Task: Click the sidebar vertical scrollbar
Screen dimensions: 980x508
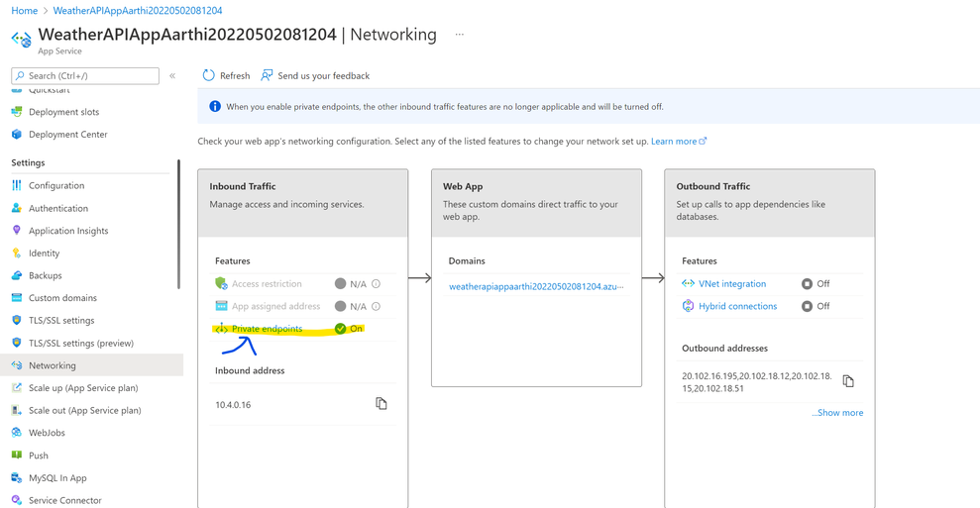Action: point(178,224)
